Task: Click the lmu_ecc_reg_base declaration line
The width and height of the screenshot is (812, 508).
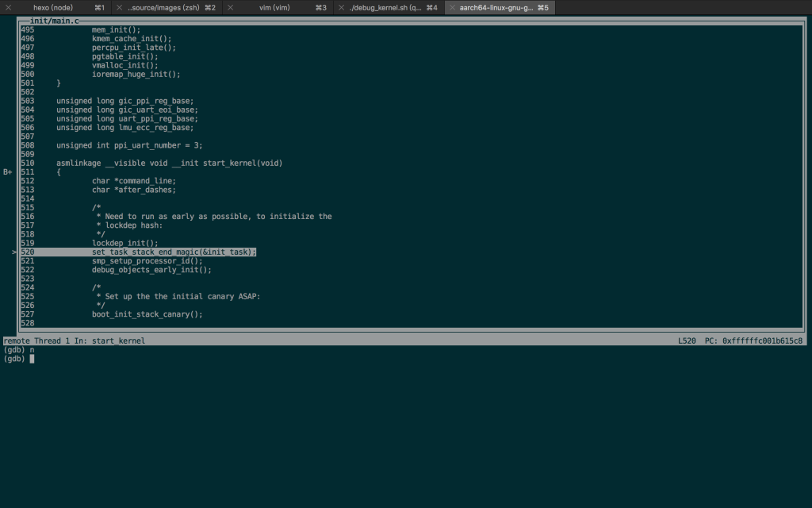Action: click(x=124, y=128)
